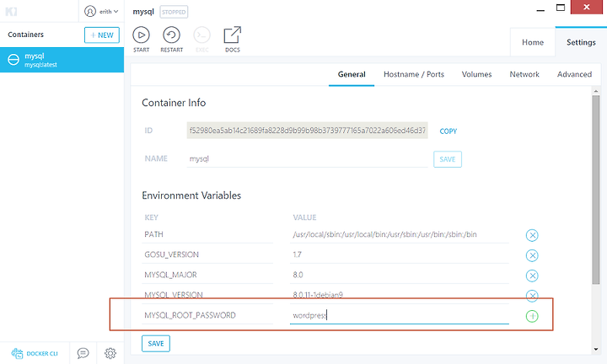The width and height of the screenshot is (607, 364).
Task: Click the settings scrollbar thumb
Action: click(596, 190)
